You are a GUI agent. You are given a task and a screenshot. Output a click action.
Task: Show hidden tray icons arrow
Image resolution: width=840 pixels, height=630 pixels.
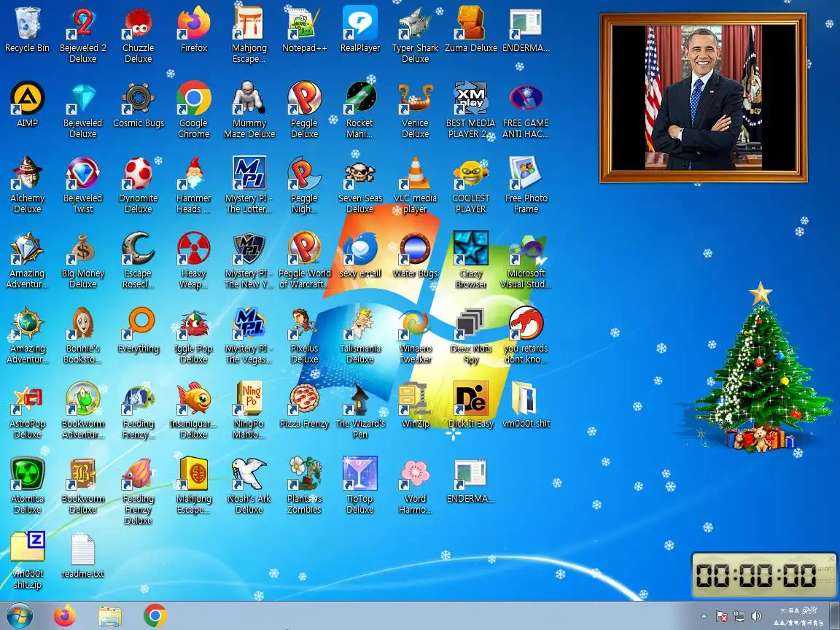(x=704, y=616)
